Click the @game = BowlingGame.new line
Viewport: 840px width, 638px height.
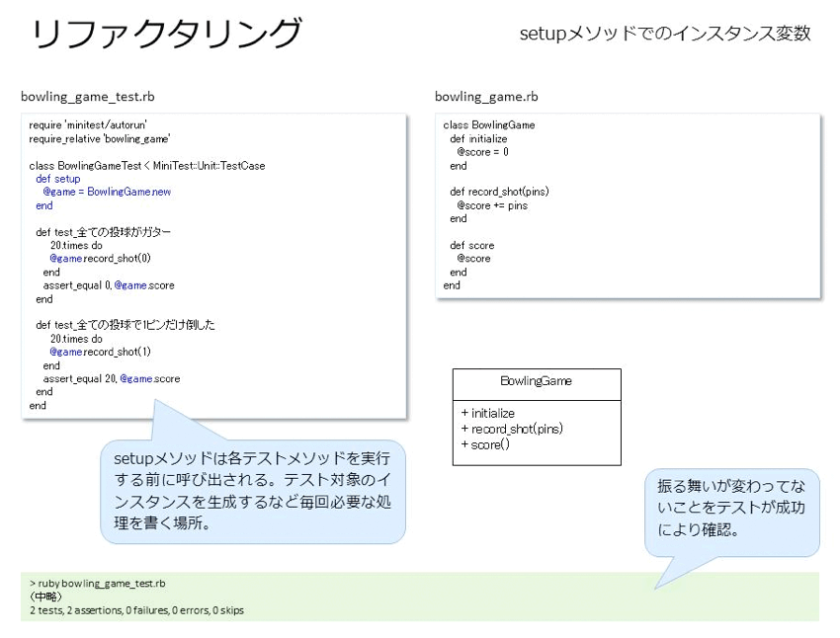[107, 192]
